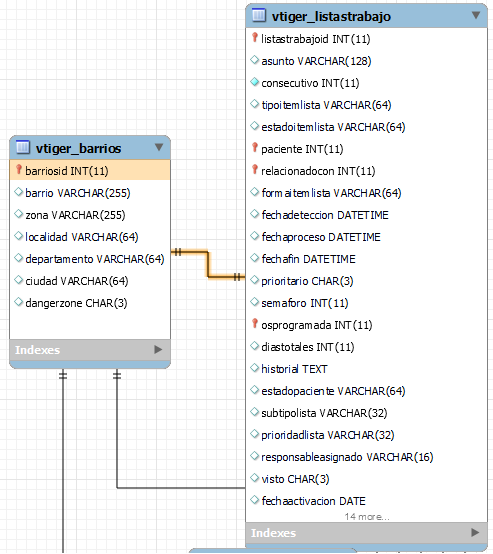493x554 pixels.
Task: Click the vtiger_barrios table icon
Action: point(23,147)
